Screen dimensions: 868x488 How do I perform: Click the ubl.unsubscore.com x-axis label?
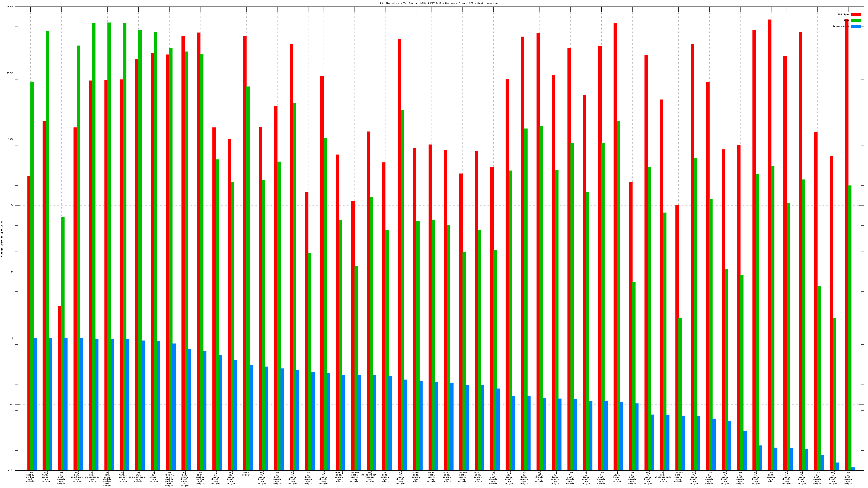point(92,477)
